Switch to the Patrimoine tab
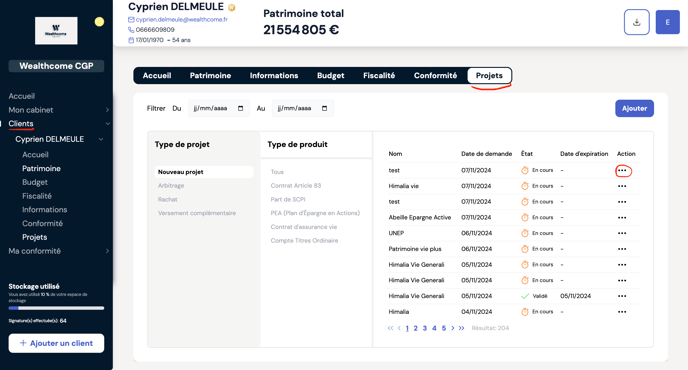Screen dimensions: 688x370 tap(210, 75)
